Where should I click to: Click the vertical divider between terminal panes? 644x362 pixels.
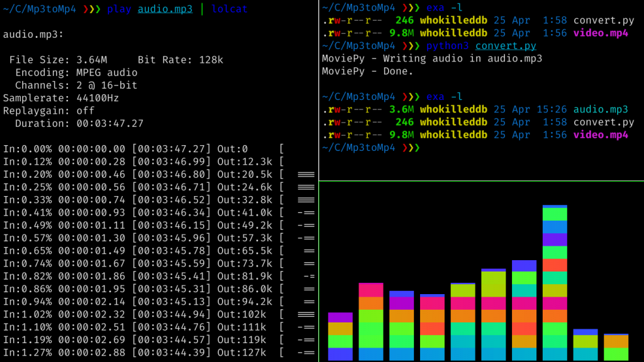[319, 181]
